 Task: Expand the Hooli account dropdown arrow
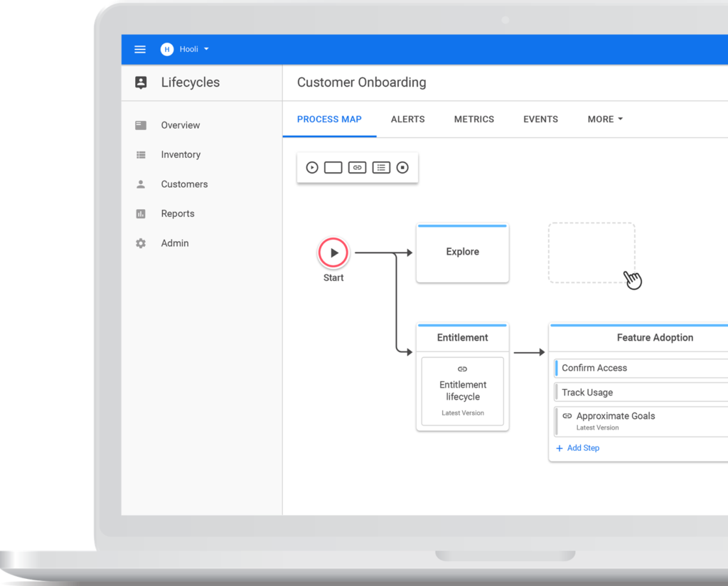click(207, 49)
